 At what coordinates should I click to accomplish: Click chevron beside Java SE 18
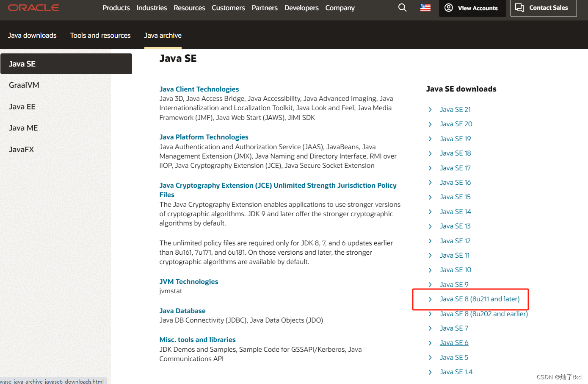(430, 153)
